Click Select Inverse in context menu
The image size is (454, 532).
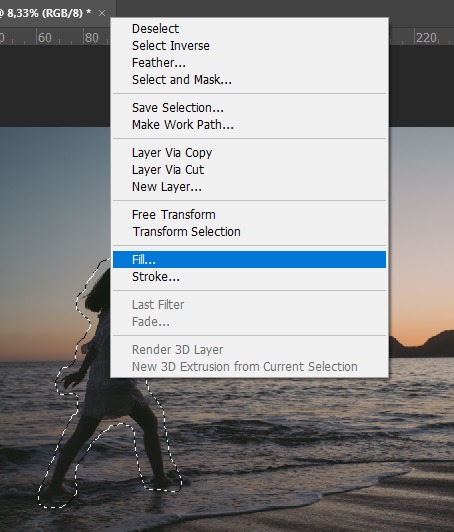tap(249, 46)
